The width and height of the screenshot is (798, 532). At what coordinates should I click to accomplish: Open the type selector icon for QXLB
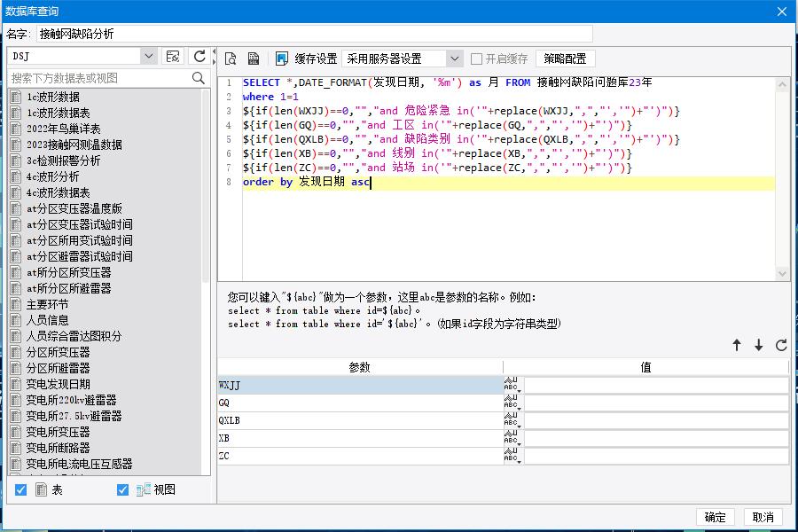pyautogui.click(x=512, y=420)
